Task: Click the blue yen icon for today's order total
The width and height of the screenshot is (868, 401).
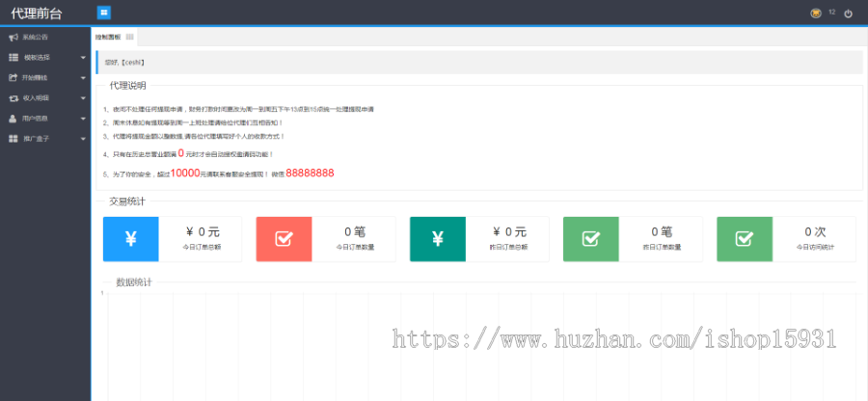Action: pyautogui.click(x=131, y=239)
